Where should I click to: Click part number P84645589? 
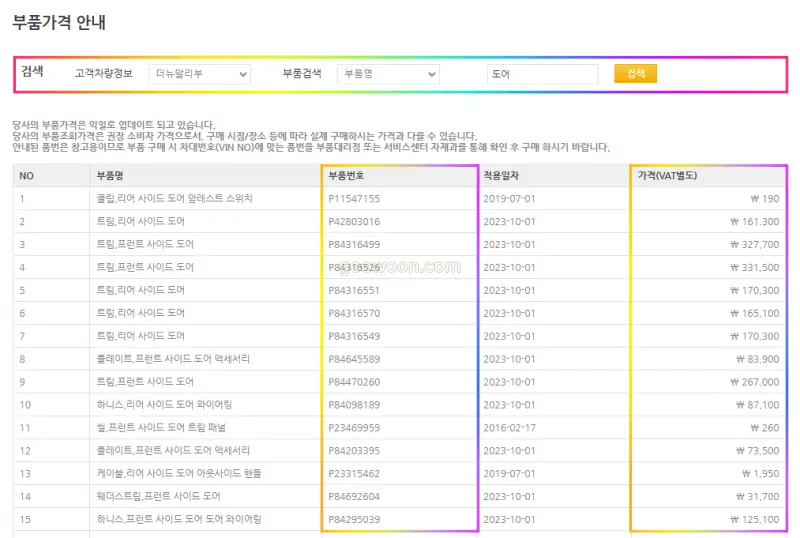coord(354,359)
